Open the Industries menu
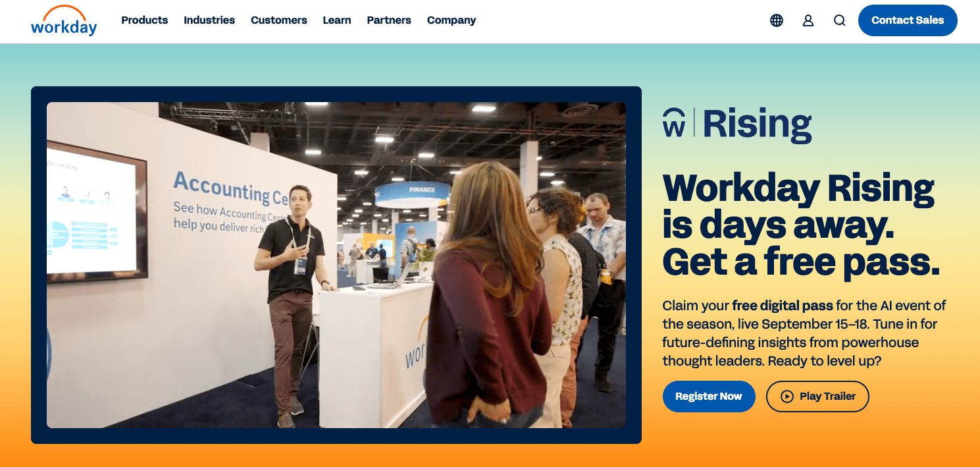The width and height of the screenshot is (980, 467). (209, 20)
